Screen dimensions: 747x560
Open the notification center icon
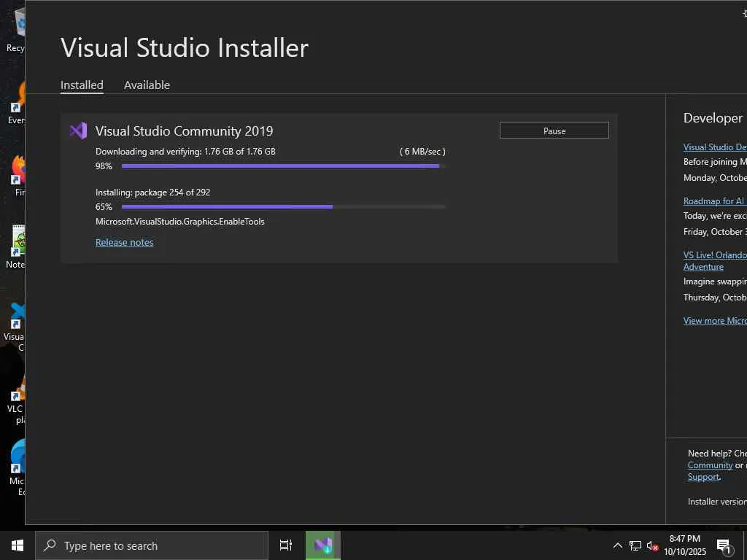pos(724,545)
